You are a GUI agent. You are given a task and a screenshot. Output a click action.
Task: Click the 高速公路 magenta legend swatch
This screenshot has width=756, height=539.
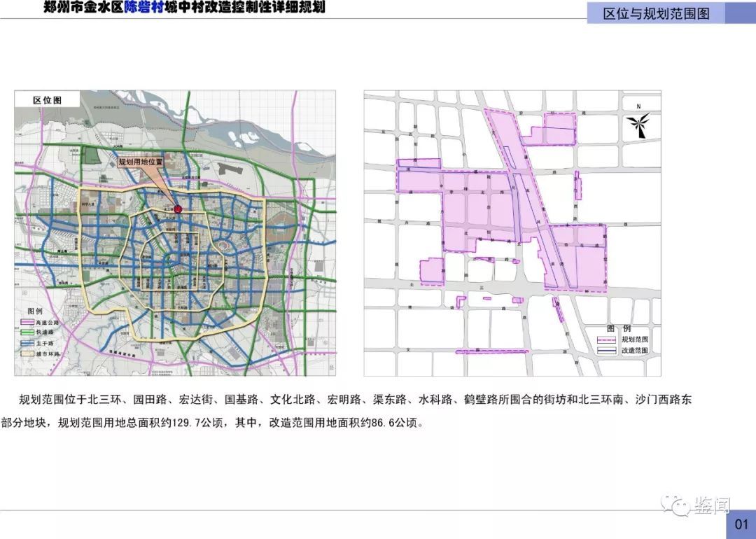point(27,322)
